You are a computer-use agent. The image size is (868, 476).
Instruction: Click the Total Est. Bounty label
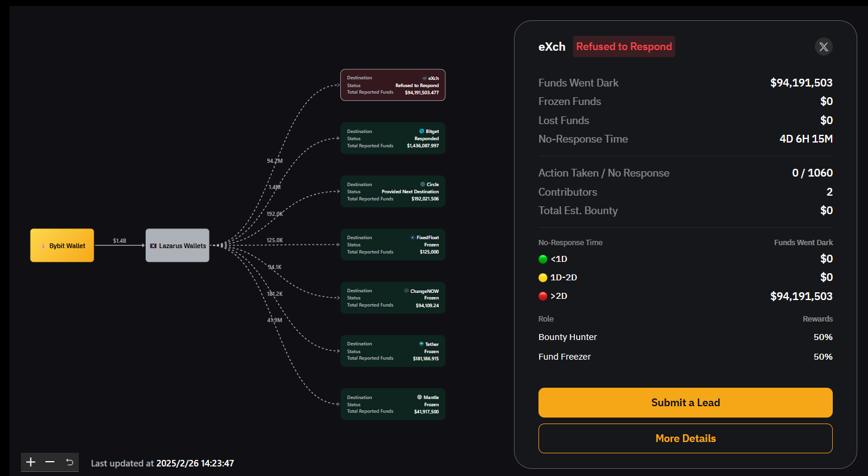point(578,211)
